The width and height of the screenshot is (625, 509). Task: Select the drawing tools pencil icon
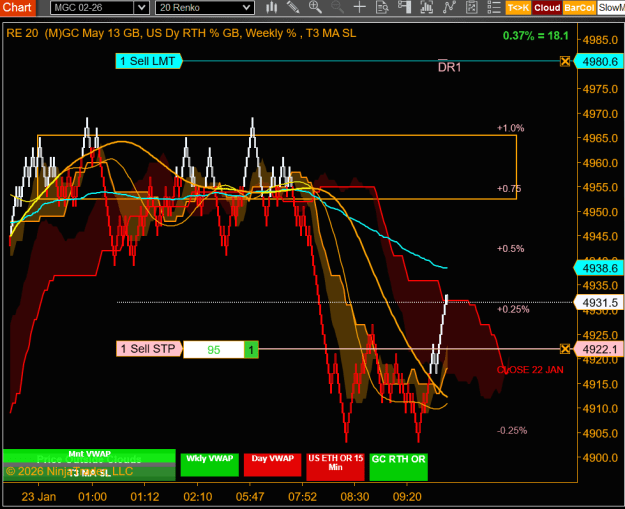pos(293,7)
